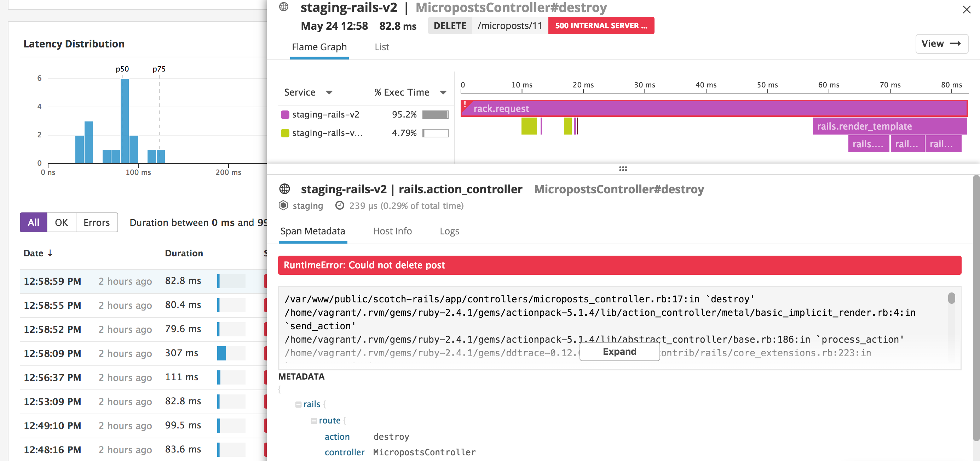The width and height of the screenshot is (980, 461).
Task: Select the All traces filter
Action: point(33,222)
